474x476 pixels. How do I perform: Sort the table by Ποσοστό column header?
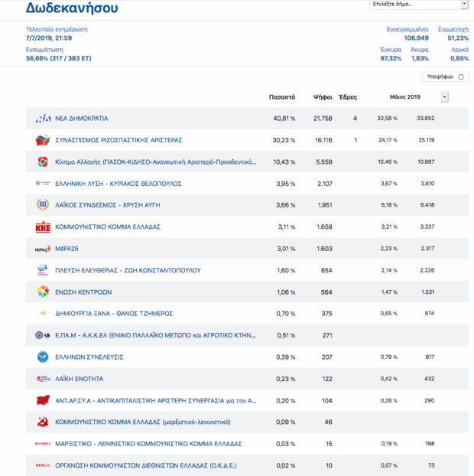click(282, 97)
